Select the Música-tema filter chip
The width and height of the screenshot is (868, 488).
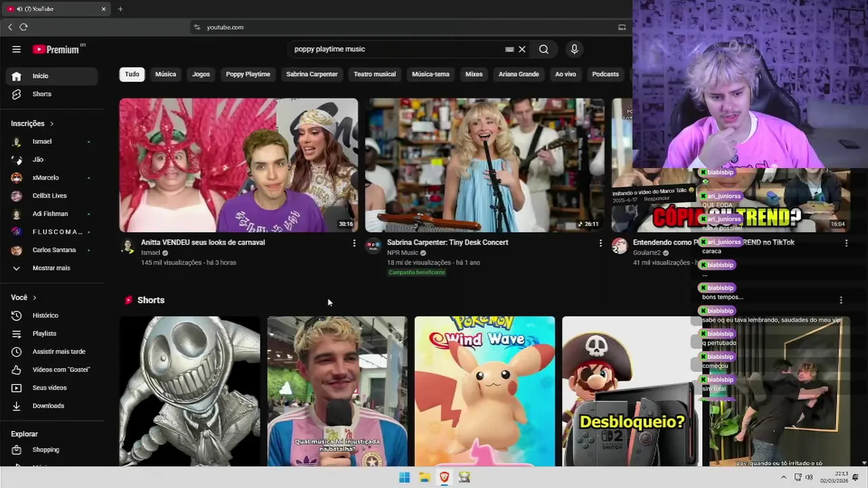431,75
